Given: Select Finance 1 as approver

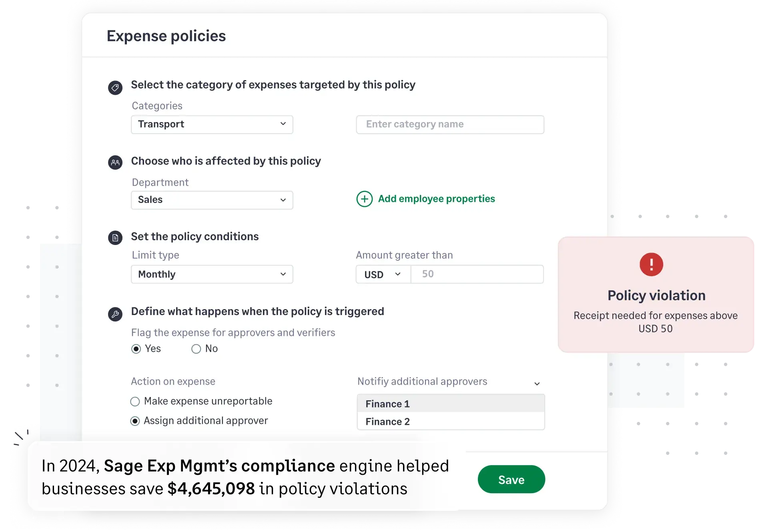Looking at the screenshot, I should [450, 404].
